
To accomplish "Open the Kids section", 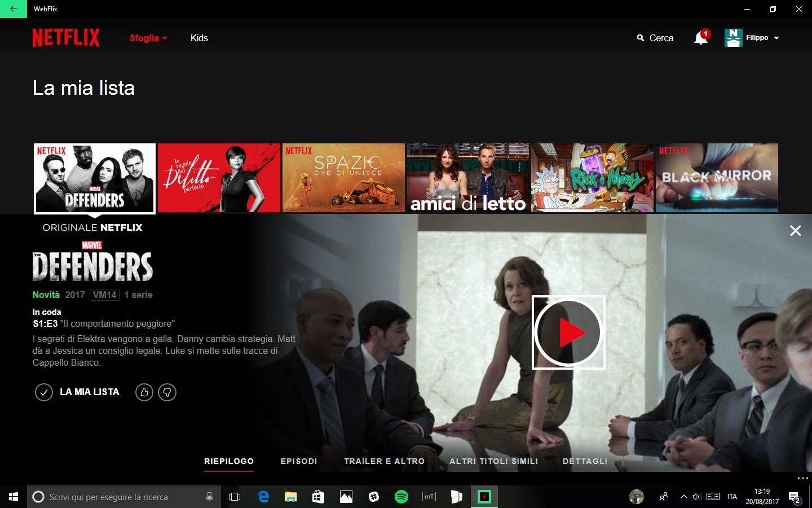I will [199, 38].
